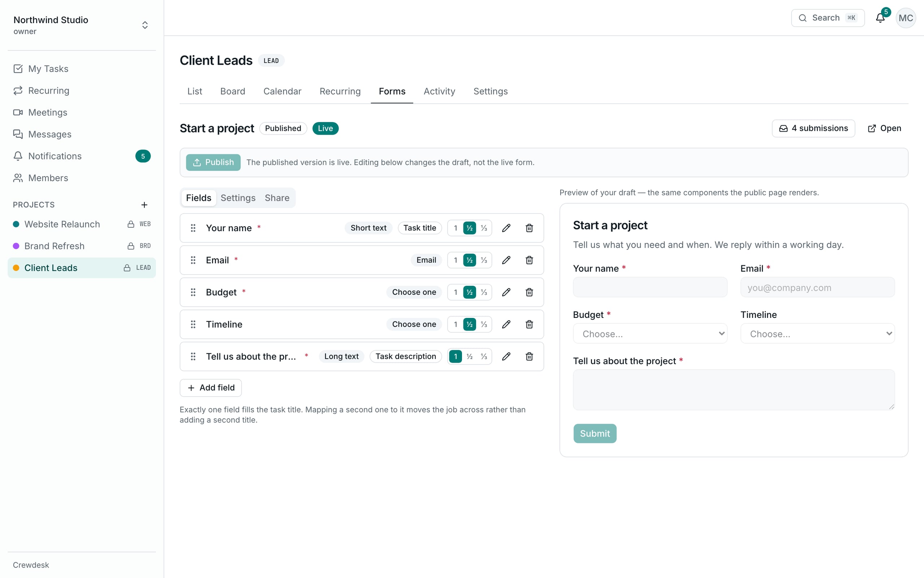Click drag handle for Email field row

tap(193, 260)
